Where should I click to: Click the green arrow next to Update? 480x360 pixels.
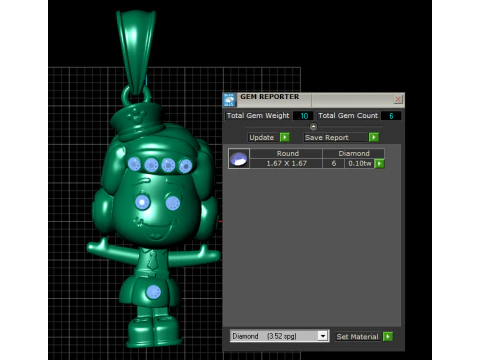[285, 137]
